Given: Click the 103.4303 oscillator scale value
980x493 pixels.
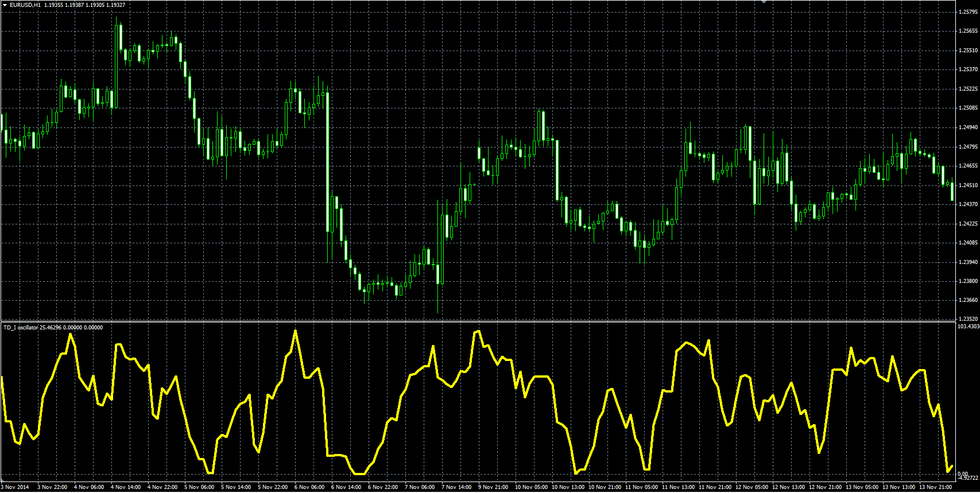Looking at the screenshot, I should (969, 326).
